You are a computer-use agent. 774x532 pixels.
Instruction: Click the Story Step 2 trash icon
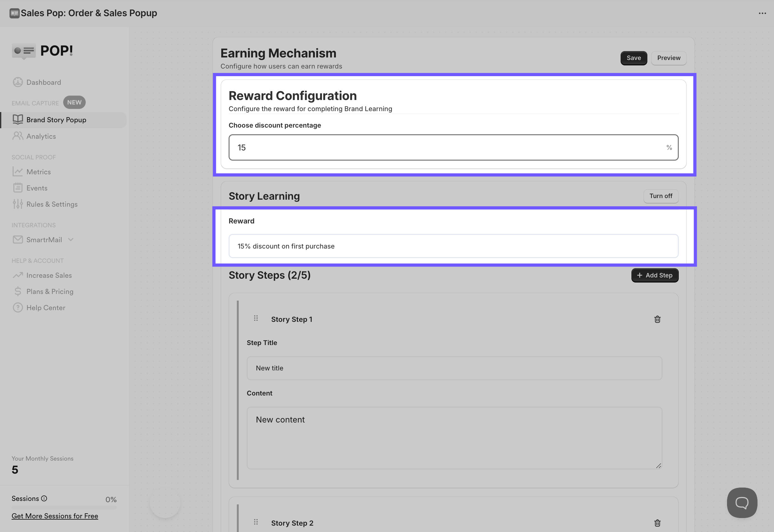[x=657, y=523]
